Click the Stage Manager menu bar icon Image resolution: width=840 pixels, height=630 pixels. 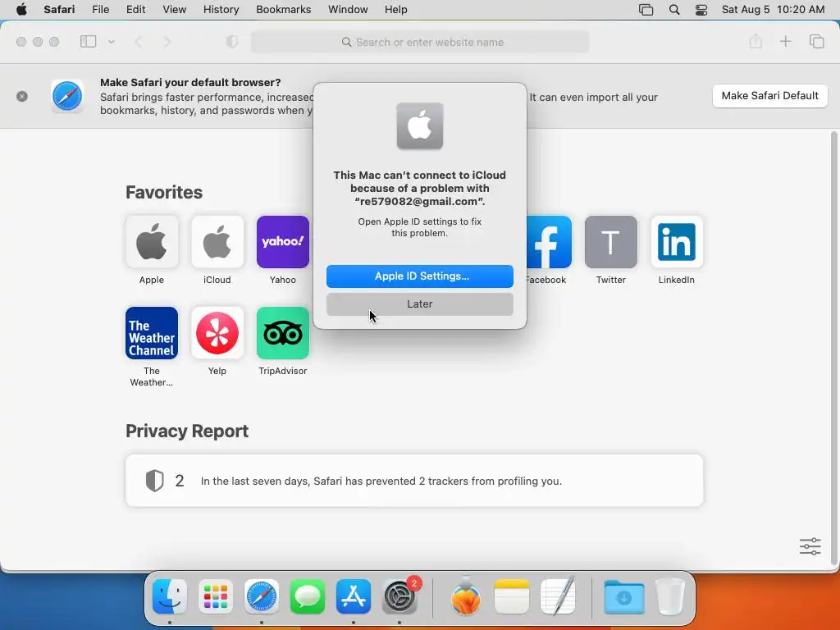(646, 10)
